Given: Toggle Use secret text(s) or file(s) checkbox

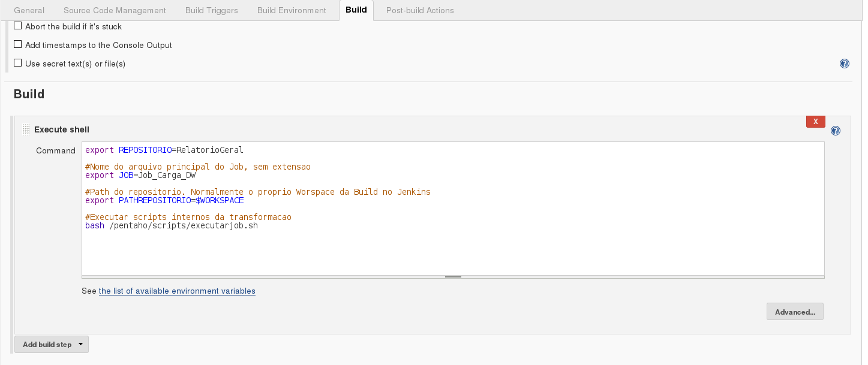Looking at the screenshot, I should coord(18,63).
